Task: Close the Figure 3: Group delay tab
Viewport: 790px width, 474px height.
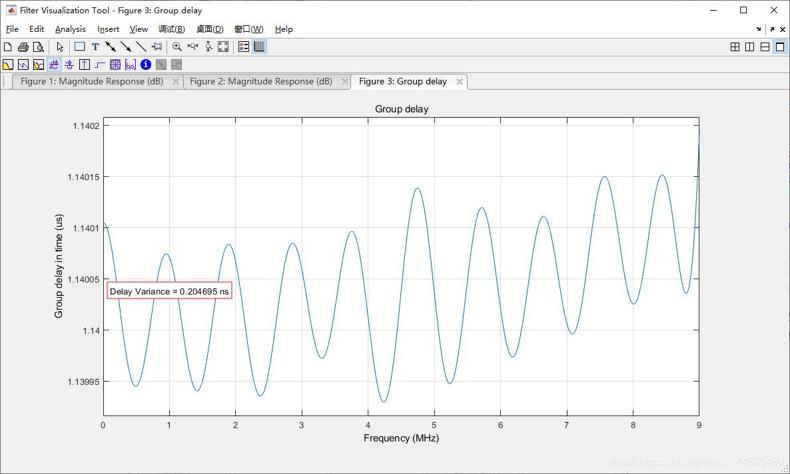Action: (459, 82)
